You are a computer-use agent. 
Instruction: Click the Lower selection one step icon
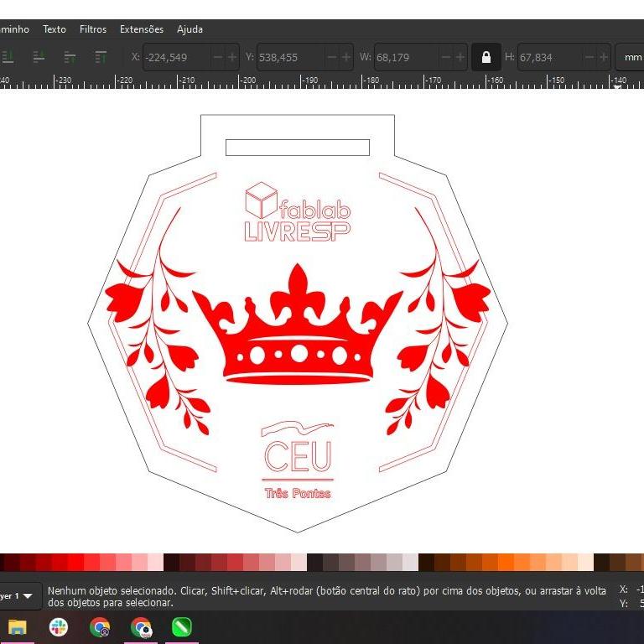click(x=39, y=57)
